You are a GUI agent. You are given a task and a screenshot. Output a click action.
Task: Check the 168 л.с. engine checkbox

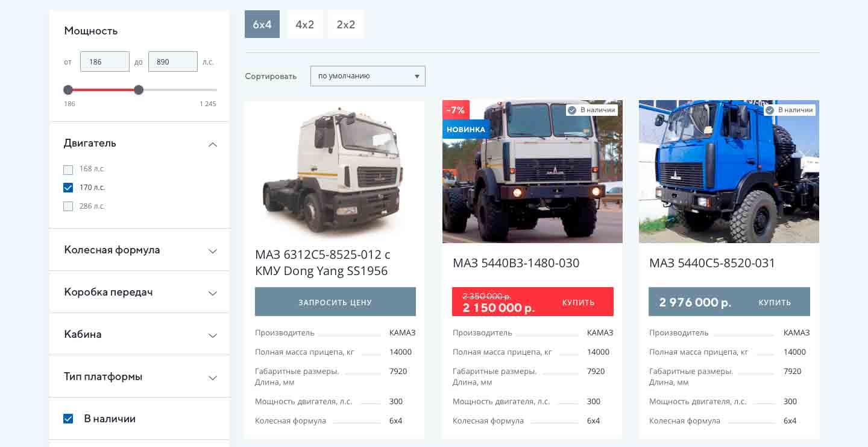pyautogui.click(x=68, y=170)
